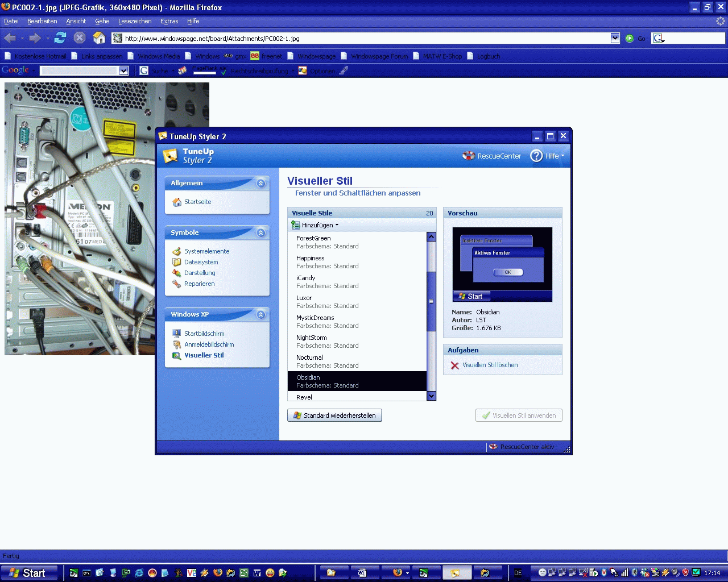The width and height of the screenshot is (728, 582).
Task: Open the Datei menu
Action: (x=11, y=21)
